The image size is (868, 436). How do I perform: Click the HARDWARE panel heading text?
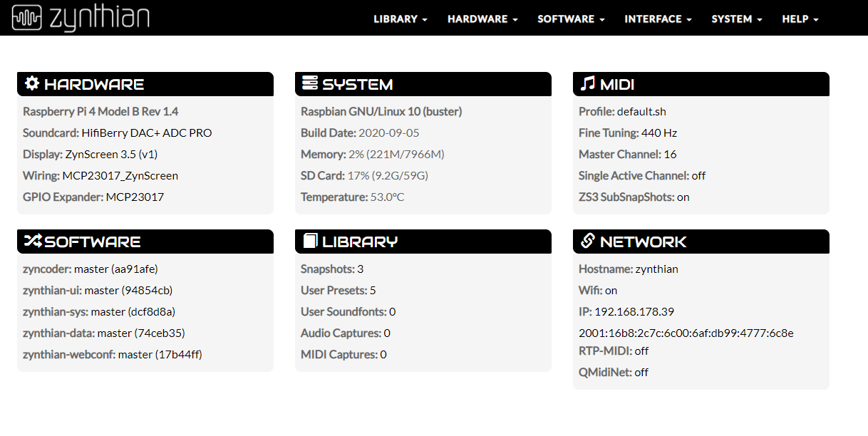tap(94, 84)
